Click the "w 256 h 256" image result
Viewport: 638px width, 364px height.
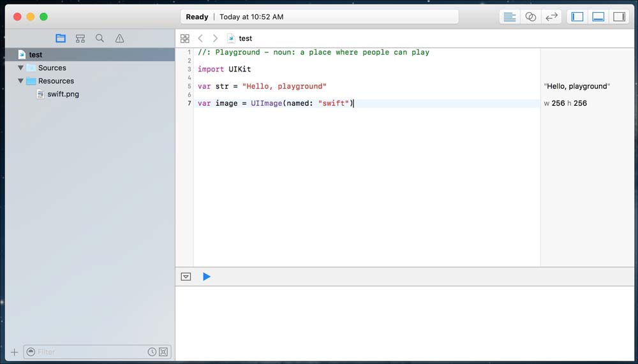click(565, 103)
